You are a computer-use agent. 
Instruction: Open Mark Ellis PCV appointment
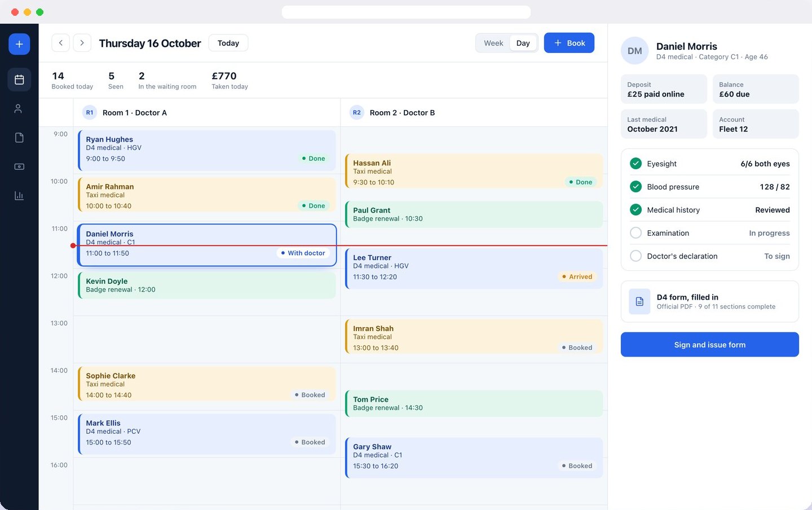[207, 434]
